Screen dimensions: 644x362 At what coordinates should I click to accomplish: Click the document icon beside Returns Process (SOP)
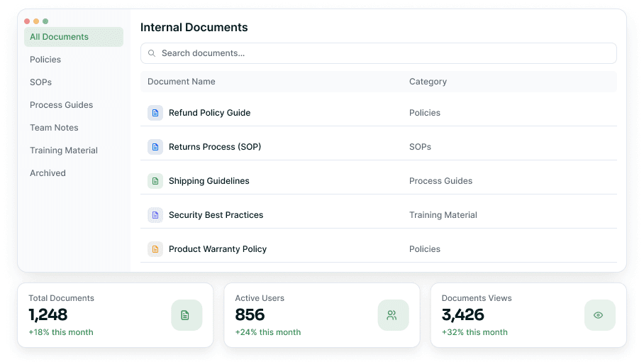click(155, 147)
